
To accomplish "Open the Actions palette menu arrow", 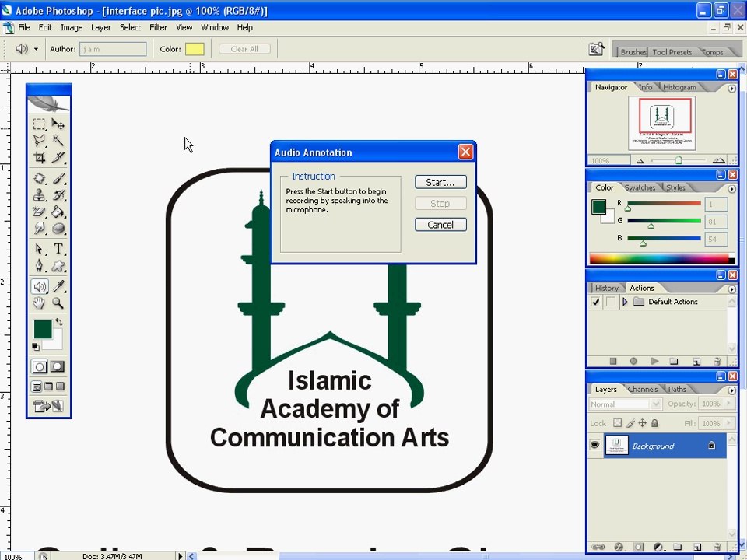I will click(731, 289).
